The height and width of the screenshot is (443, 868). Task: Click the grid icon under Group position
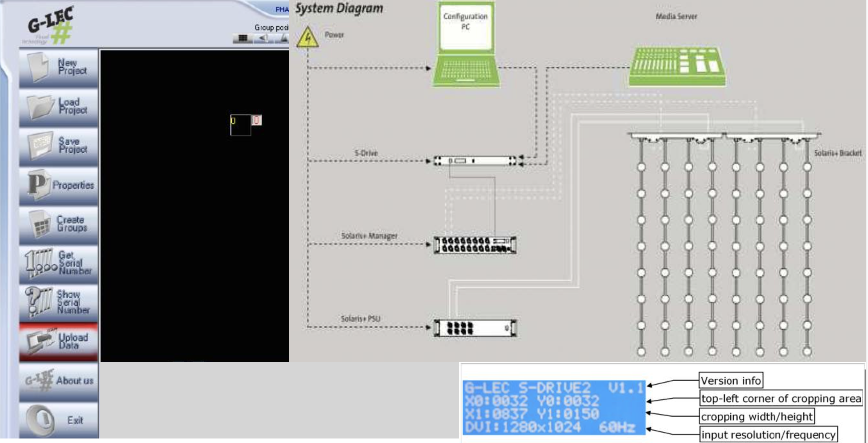243,38
